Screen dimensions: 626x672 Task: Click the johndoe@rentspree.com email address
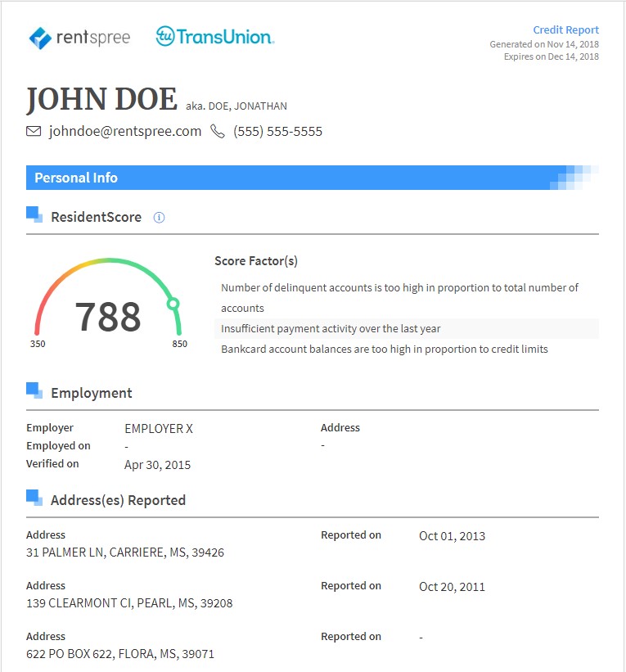click(x=125, y=131)
